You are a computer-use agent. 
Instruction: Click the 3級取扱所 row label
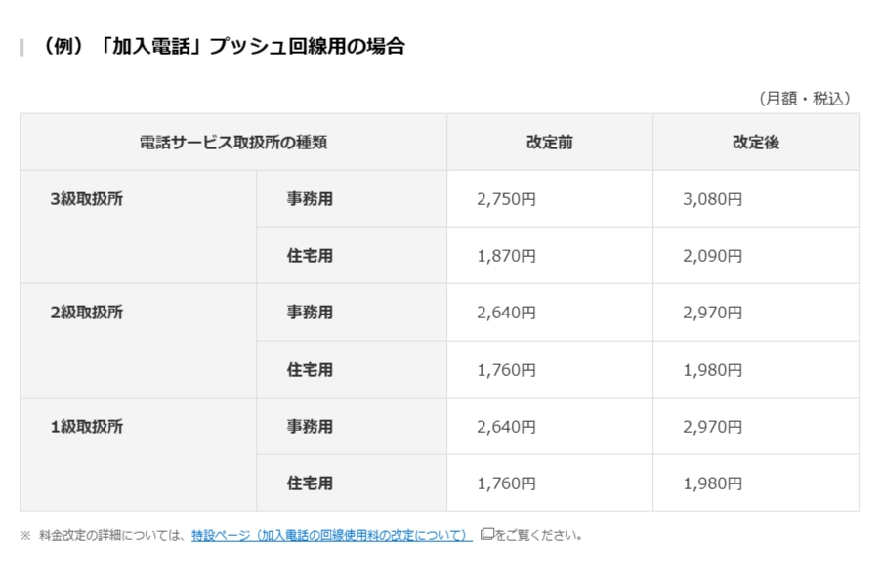click(87, 199)
